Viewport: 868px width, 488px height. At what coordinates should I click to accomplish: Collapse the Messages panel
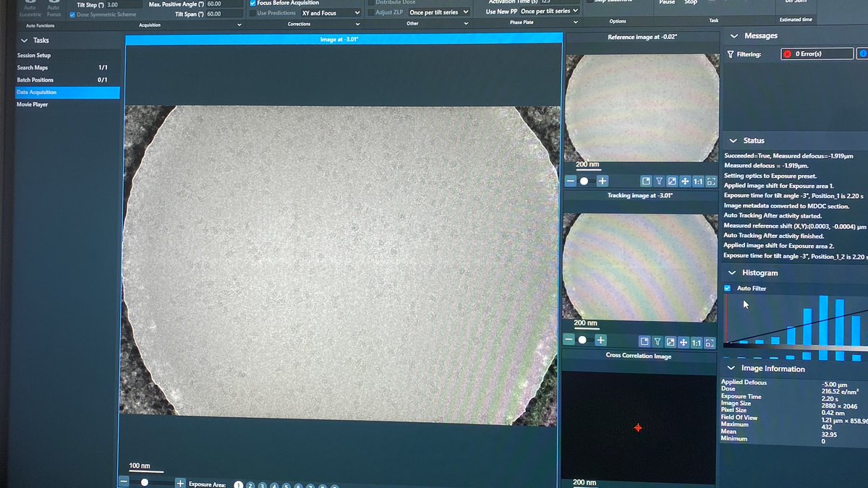tap(734, 35)
